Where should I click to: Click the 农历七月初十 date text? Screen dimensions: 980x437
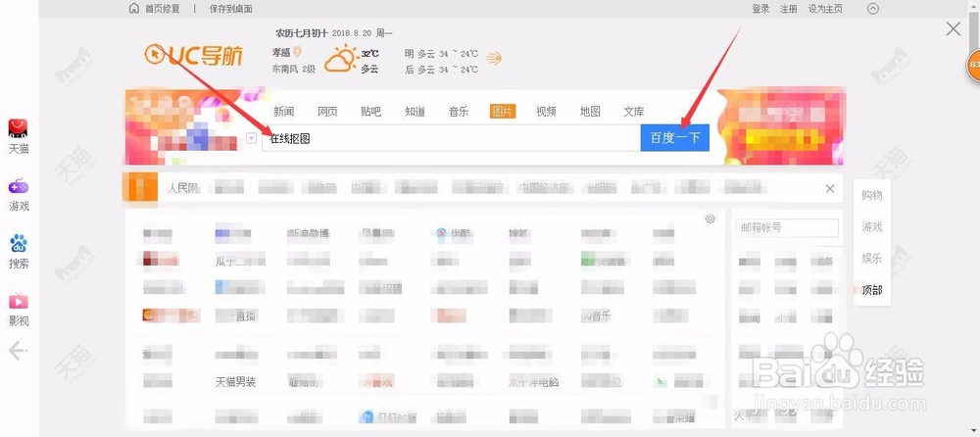point(302,33)
